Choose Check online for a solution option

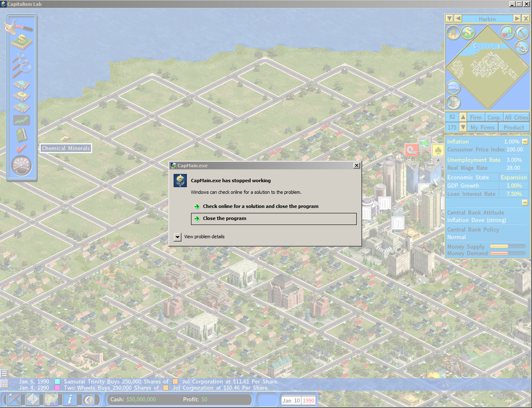tap(274, 206)
